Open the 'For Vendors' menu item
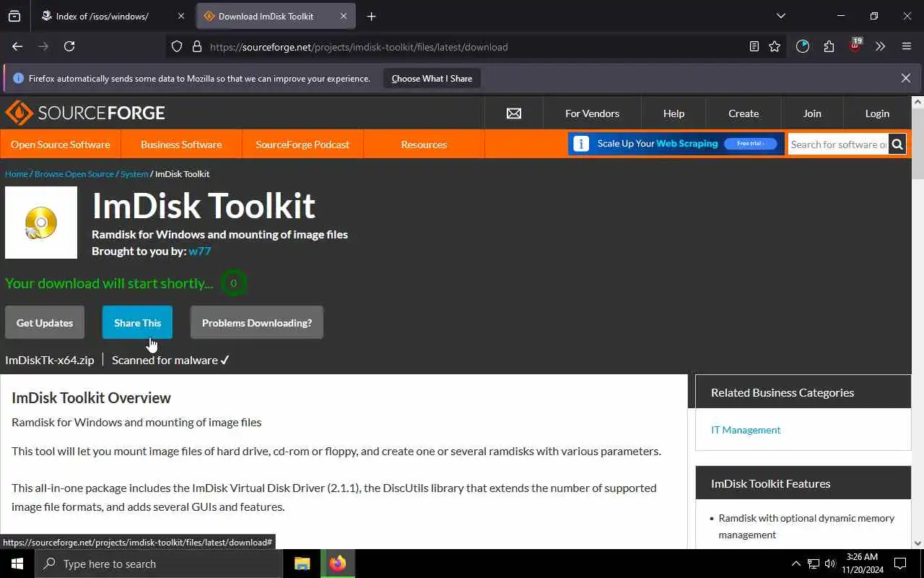This screenshot has height=578, width=924. [x=592, y=113]
